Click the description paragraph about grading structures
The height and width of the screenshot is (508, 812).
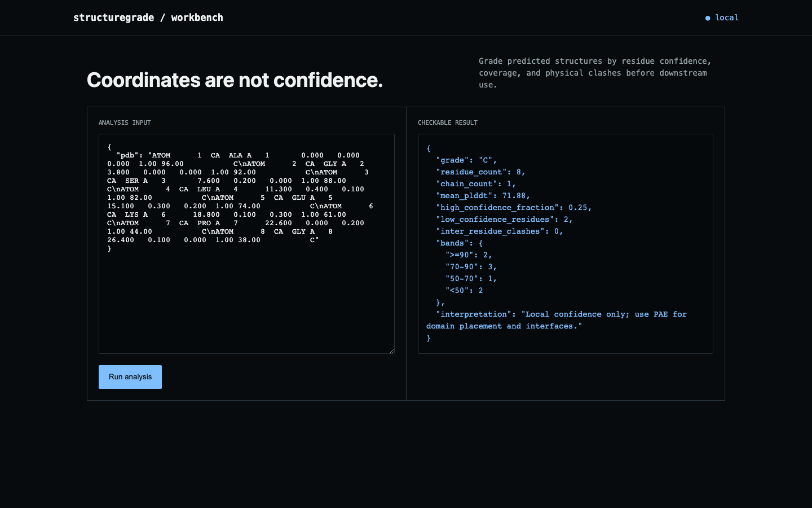[595, 73]
